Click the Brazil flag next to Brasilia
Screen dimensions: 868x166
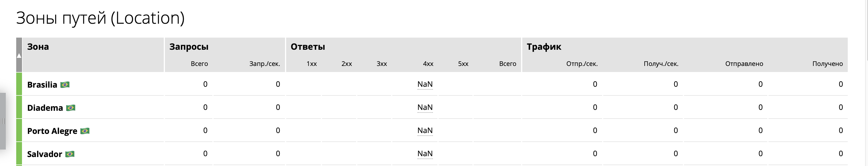click(x=65, y=84)
